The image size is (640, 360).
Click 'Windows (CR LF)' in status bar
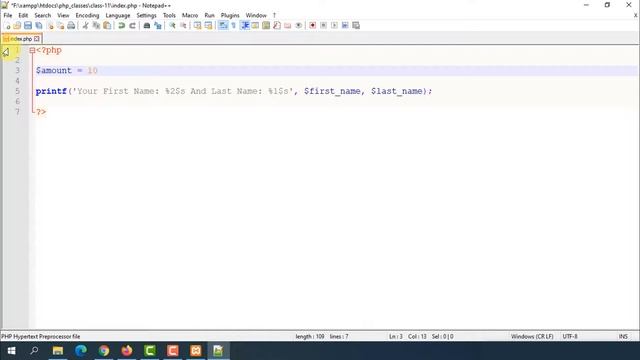(532, 336)
